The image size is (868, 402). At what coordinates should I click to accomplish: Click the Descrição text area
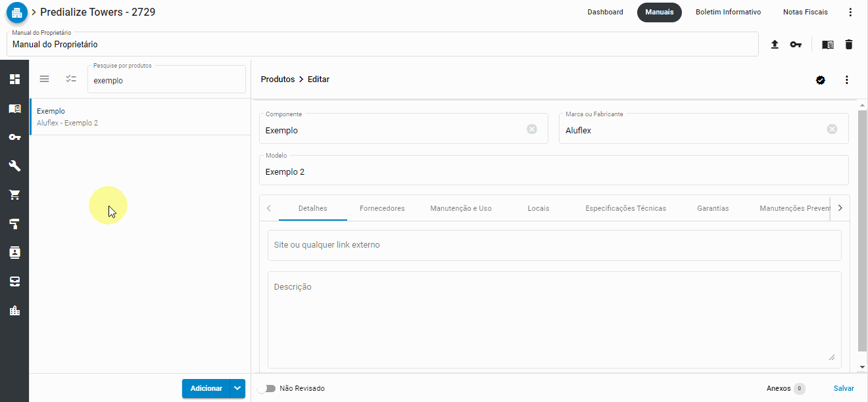(554, 319)
